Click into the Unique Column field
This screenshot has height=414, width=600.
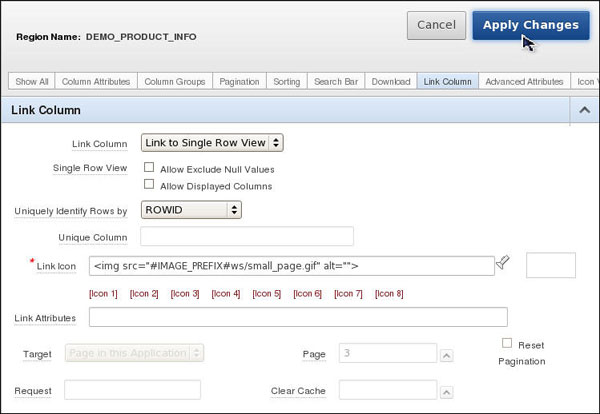point(247,237)
